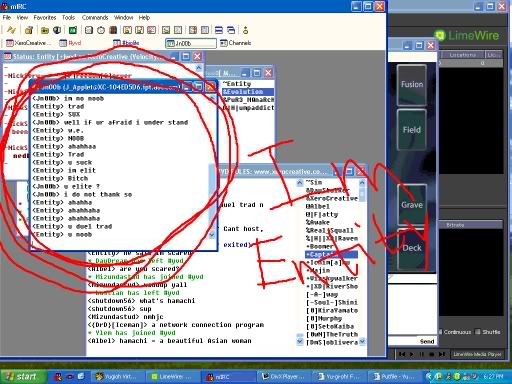Click the Fusion button in game window
512x384 pixels.
(412, 85)
